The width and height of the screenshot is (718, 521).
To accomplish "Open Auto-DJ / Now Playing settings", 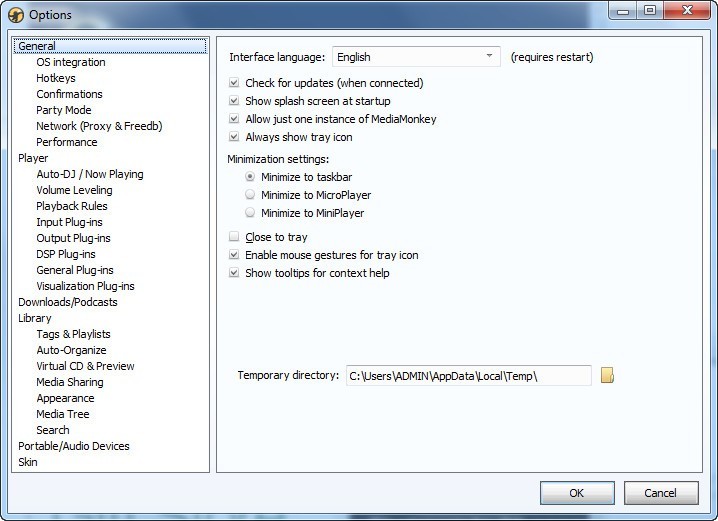I will (x=90, y=174).
